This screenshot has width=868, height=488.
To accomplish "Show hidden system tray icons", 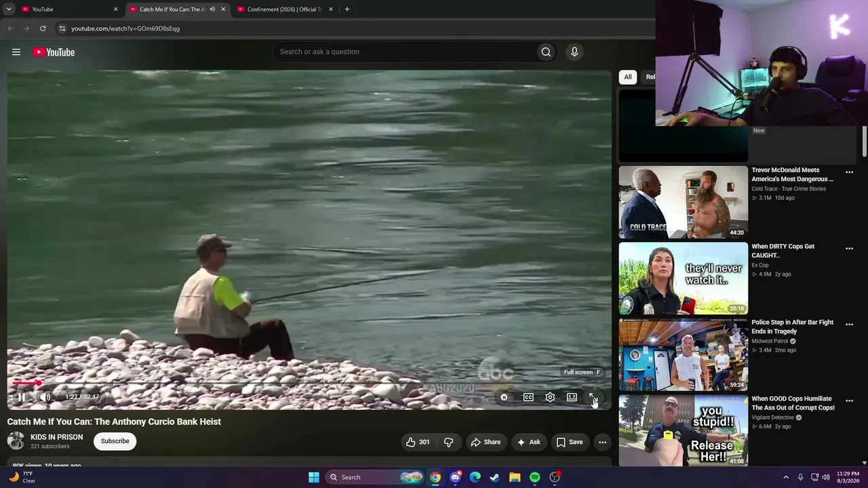I will coord(786,477).
